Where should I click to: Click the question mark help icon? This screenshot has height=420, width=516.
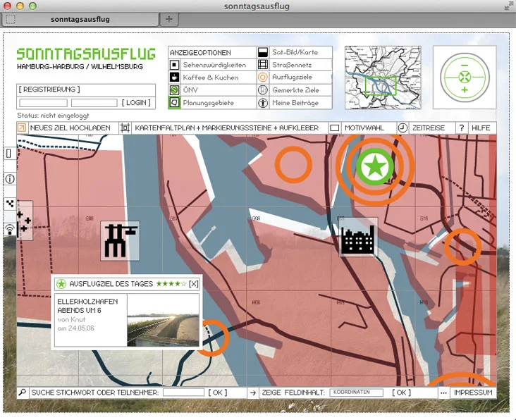(462, 128)
